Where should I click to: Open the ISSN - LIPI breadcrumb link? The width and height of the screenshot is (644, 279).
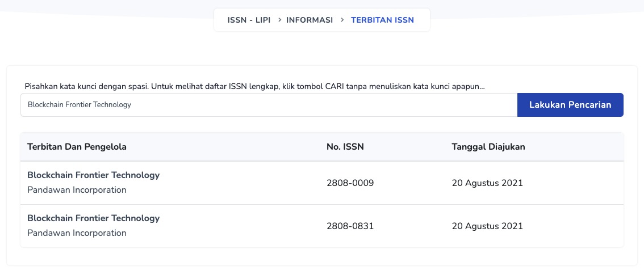tap(248, 20)
